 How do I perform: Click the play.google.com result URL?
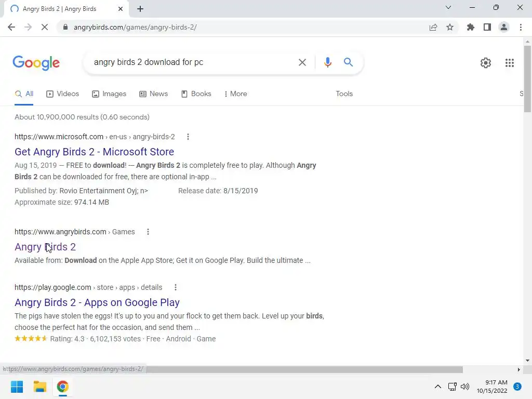pyautogui.click(x=88, y=287)
